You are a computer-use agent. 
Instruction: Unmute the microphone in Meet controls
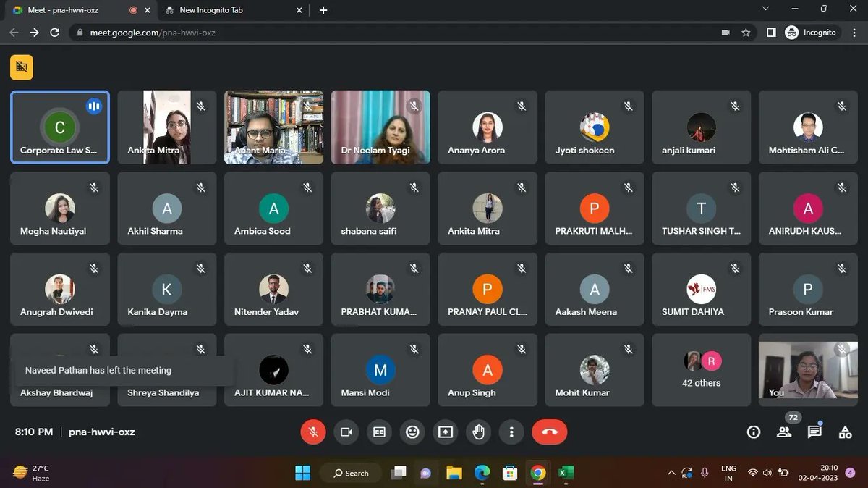click(x=313, y=432)
